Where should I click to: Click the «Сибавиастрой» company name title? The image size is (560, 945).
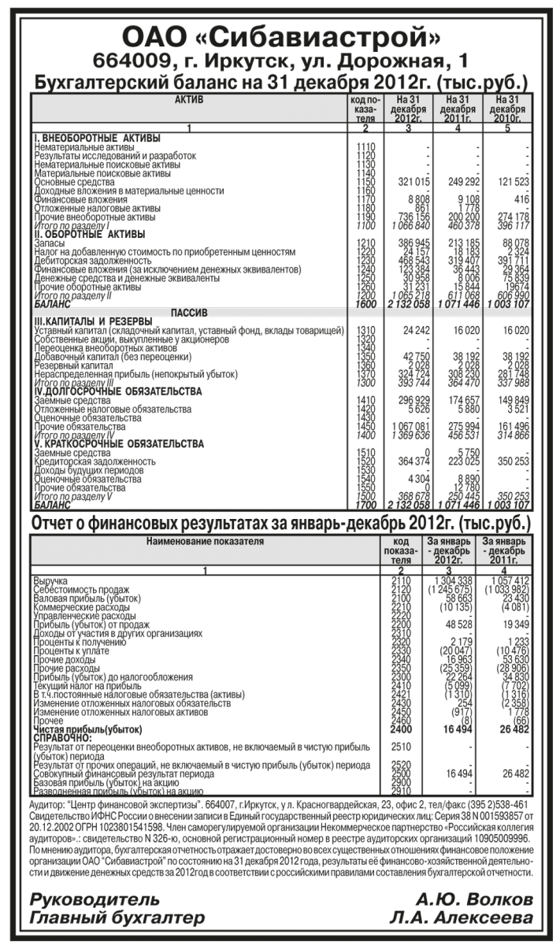pos(280,37)
